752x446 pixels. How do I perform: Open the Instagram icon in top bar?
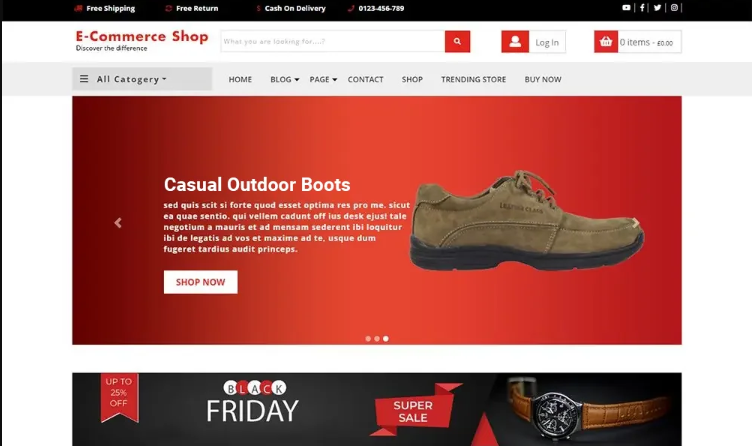[x=674, y=8]
